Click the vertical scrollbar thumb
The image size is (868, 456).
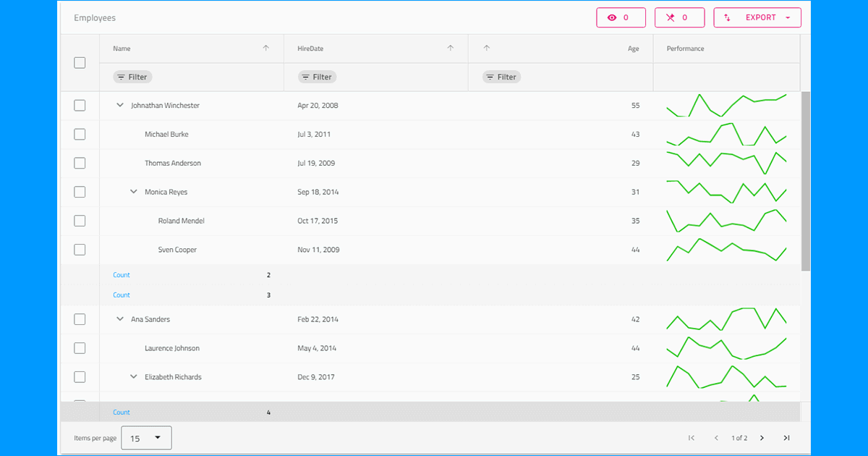tap(806, 181)
